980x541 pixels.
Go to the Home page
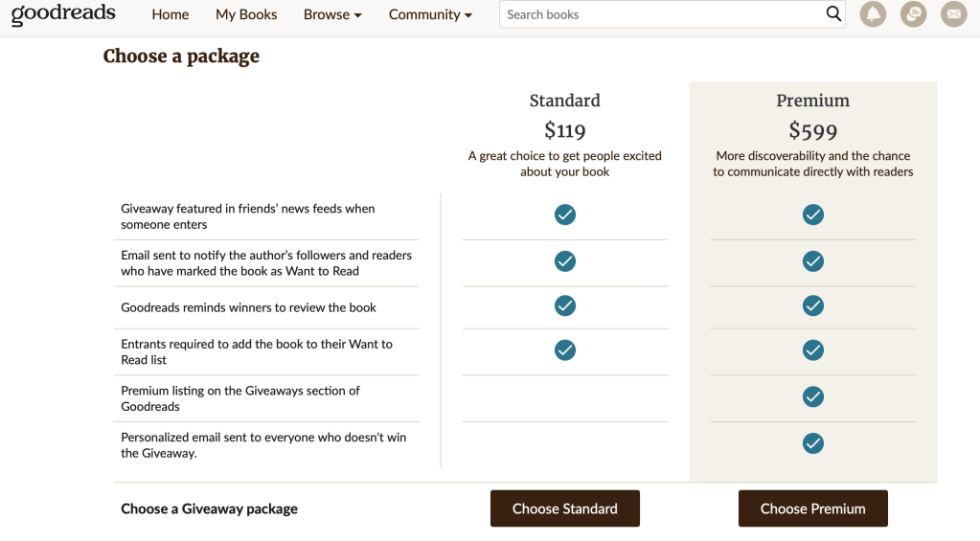click(x=171, y=14)
